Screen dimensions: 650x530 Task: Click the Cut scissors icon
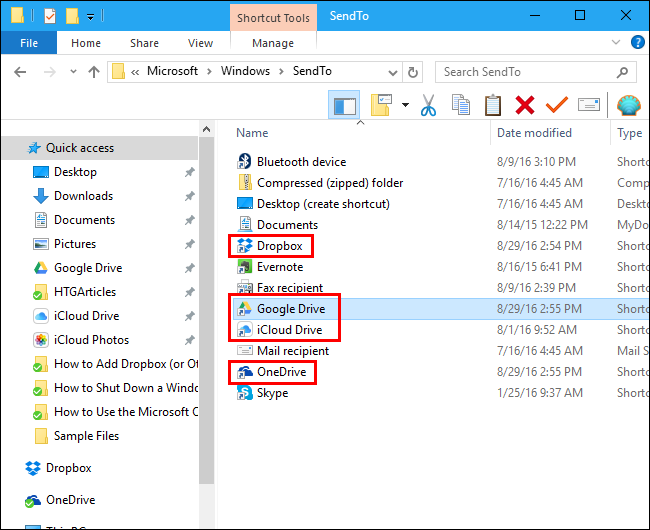point(428,105)
